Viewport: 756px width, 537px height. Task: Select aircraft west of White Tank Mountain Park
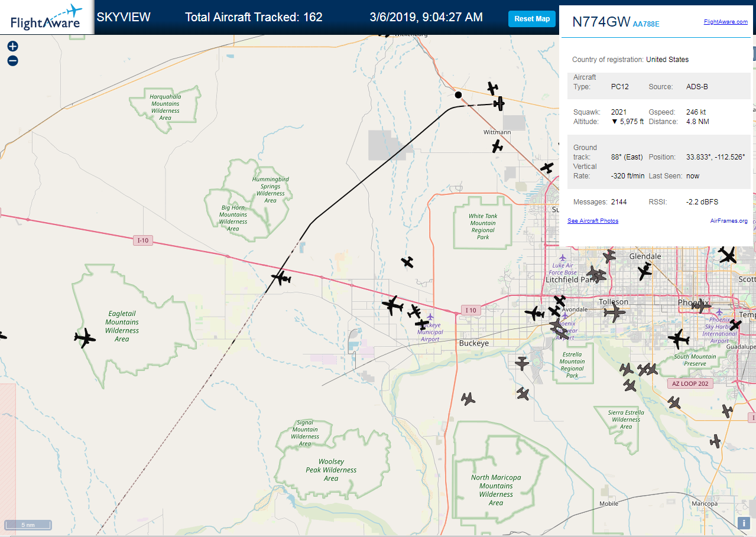[407, 262]
